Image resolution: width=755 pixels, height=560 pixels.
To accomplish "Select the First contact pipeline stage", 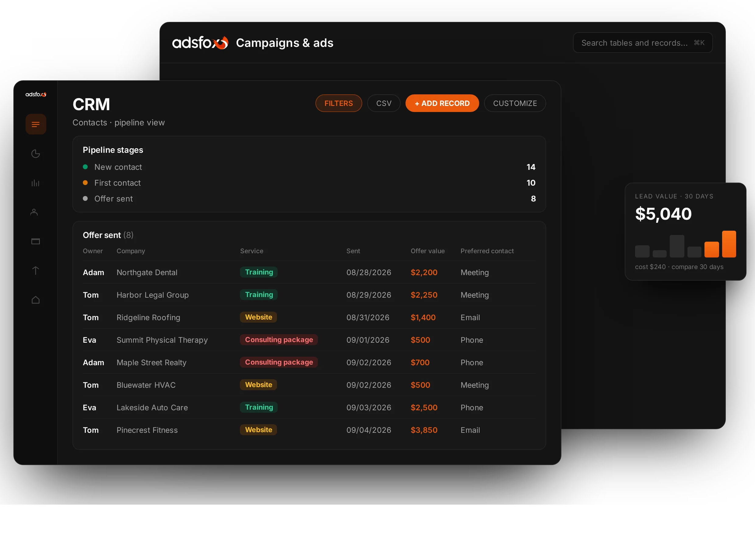I will pos(309,183).
